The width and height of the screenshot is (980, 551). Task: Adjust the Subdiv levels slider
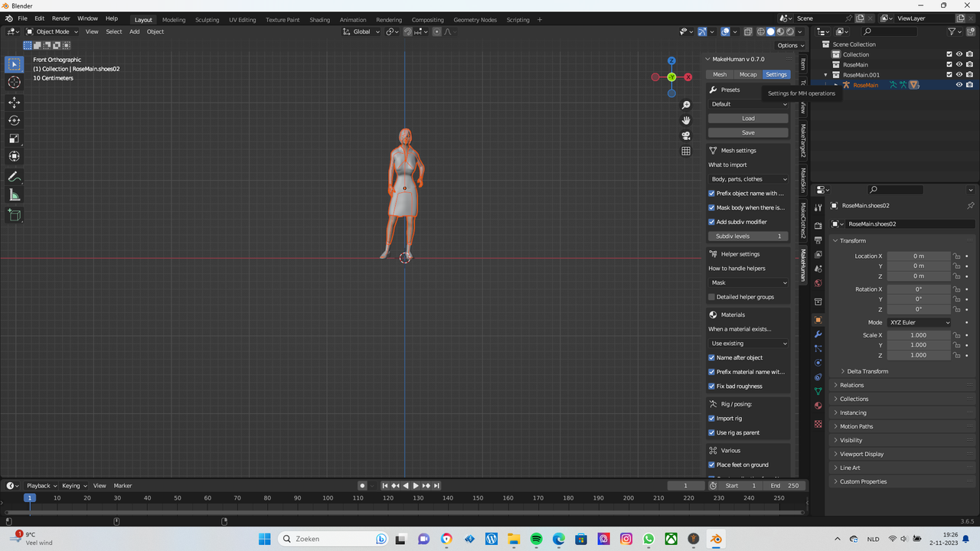748,236
